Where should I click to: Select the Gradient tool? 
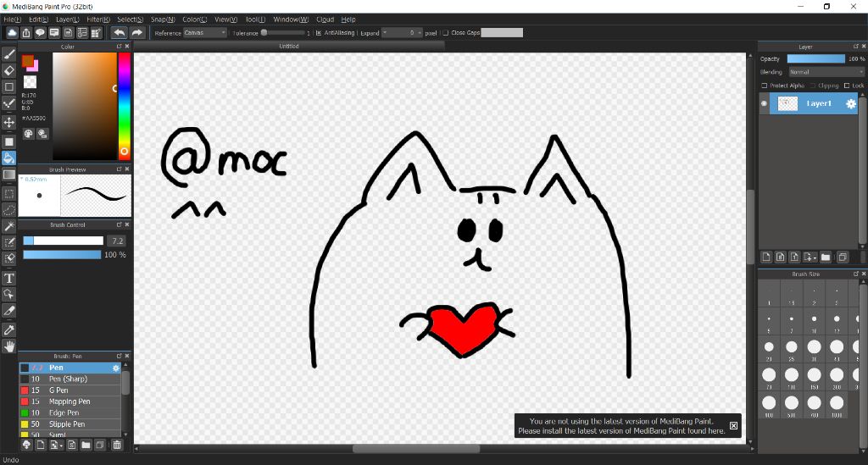pyautogui.click(x=8, y=174)
